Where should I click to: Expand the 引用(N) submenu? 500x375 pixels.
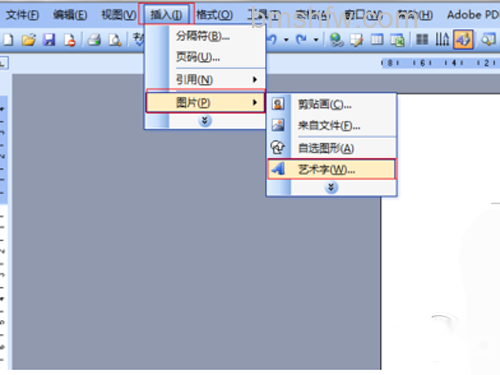click(205, 79)
